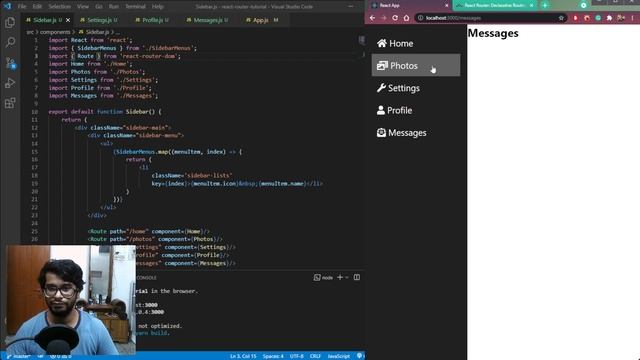Open the File menu

click(22, 7)
